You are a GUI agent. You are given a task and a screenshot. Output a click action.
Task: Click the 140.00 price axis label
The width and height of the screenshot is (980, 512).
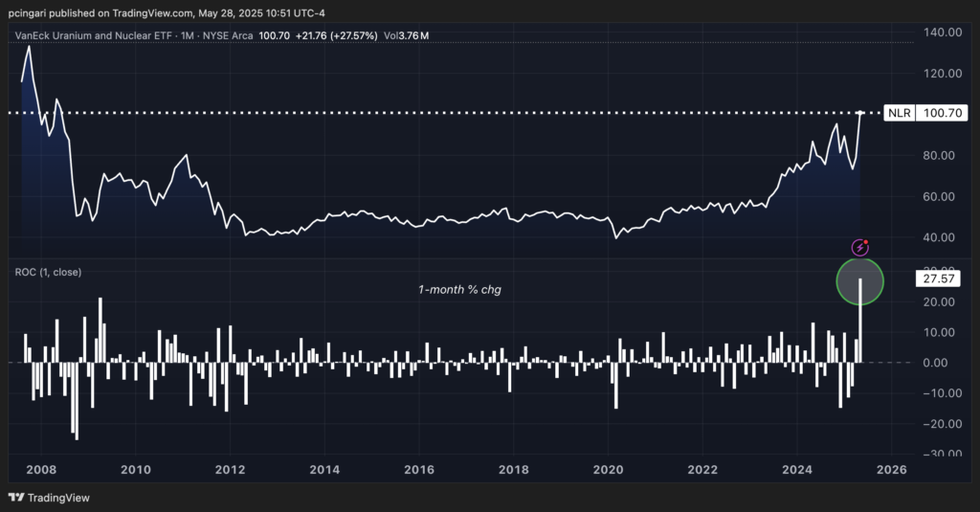click(x=943, y=33)
